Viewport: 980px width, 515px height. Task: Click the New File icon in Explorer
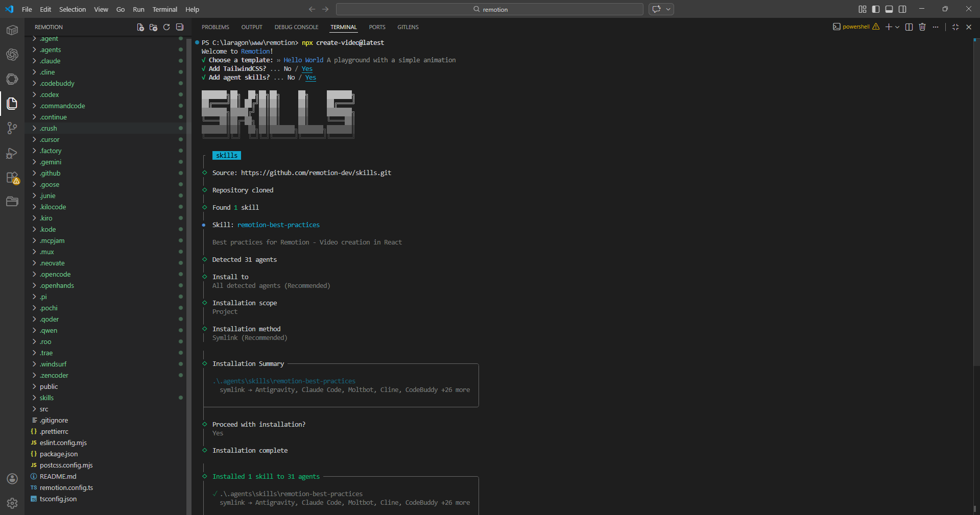pos(140,27)
